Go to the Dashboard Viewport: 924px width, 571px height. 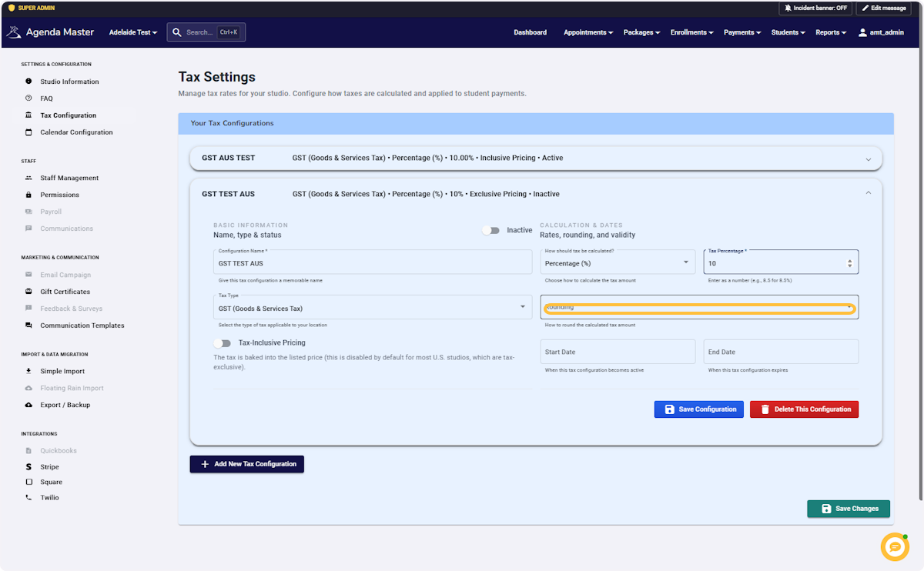tap(531, 32)
